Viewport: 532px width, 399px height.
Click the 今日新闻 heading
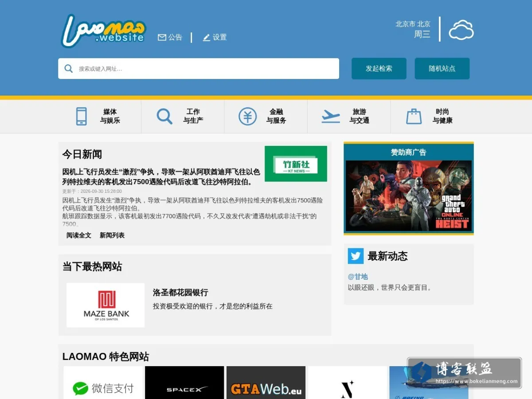click(x=82, y=154)
